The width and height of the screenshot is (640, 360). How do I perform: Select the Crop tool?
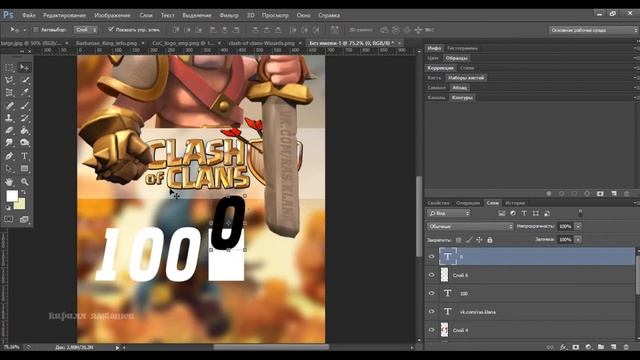click(x=9, y=93)
